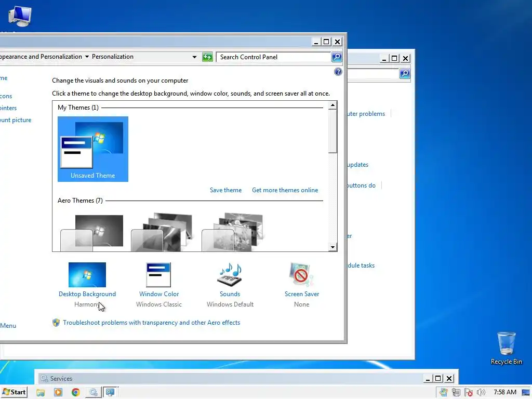
Task: Click the Personalization search magnifier icon
Action: (337, 57)
